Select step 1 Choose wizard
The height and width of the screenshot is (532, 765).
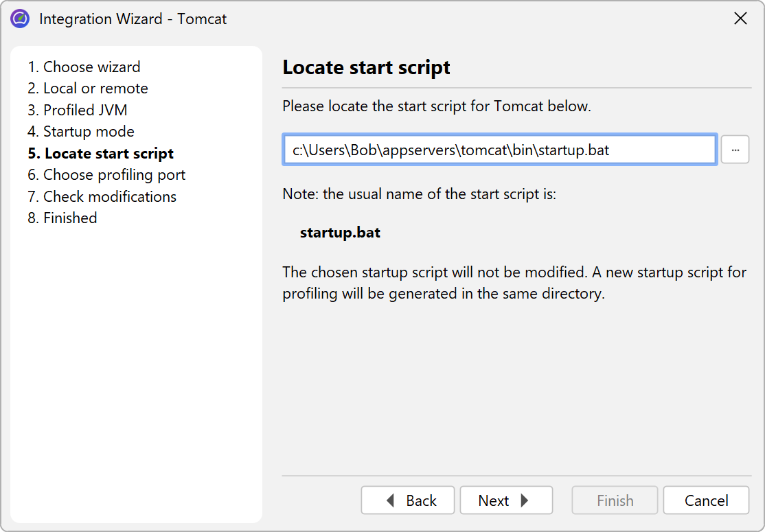click(x=84, y=67)
